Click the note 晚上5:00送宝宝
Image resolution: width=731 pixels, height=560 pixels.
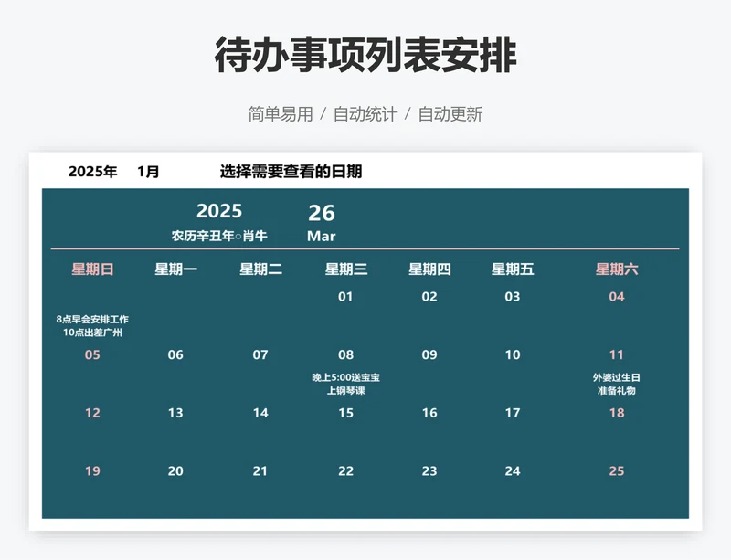pos(346,377)
